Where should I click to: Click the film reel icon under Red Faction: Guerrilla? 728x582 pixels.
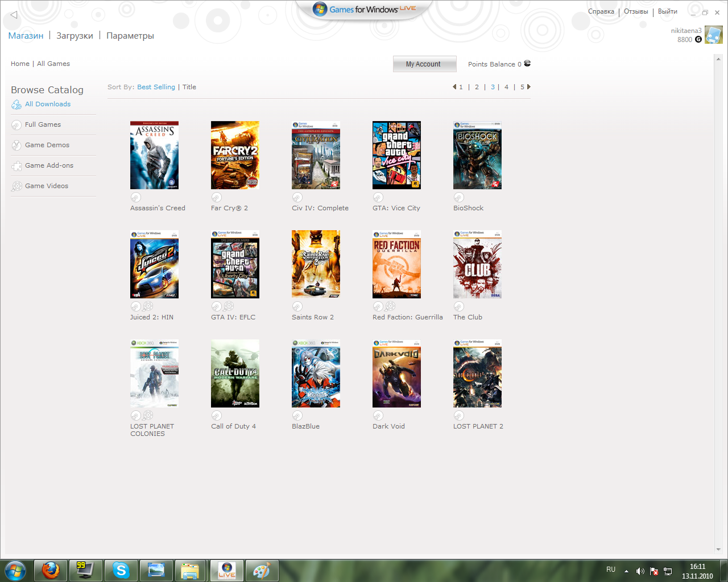pos(390,306)
